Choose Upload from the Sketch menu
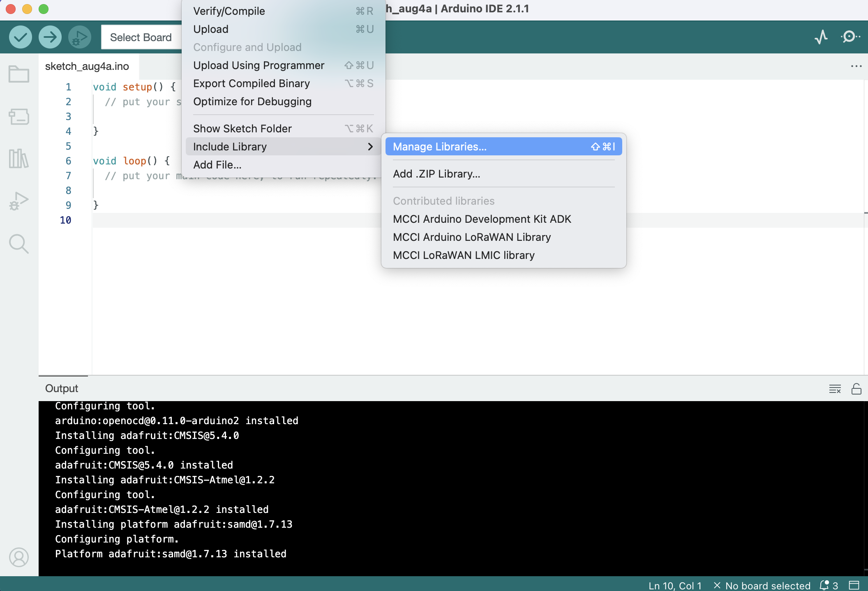This screenshot has height=591, width=868. (x=283, y=29)
